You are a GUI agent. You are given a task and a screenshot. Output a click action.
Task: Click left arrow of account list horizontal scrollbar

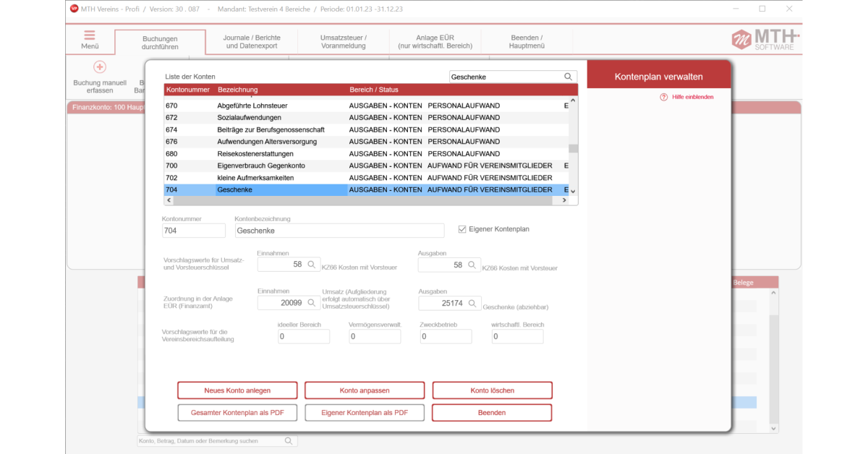tap(168, 201)
